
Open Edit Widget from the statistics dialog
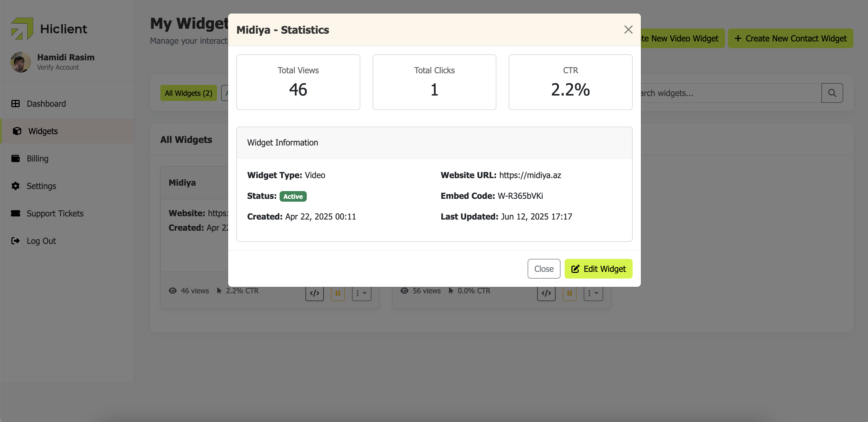coord(598,268)
